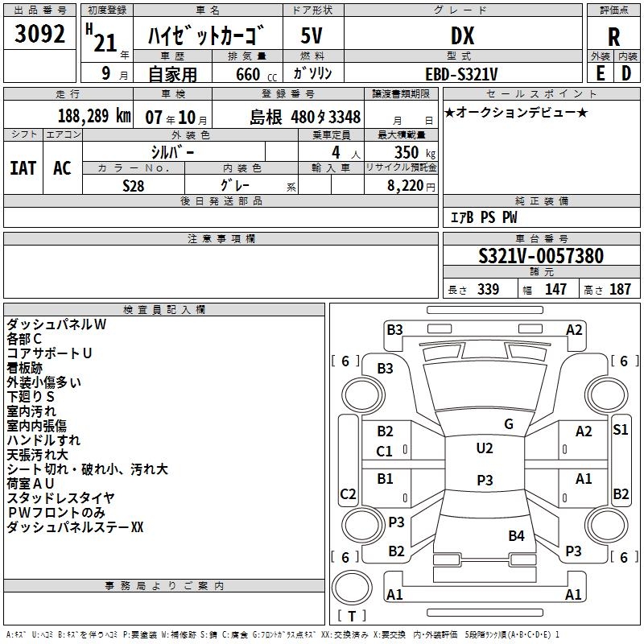Click the note 外装小傷多い
644x644 pixels.
click(x=43, y=382)
